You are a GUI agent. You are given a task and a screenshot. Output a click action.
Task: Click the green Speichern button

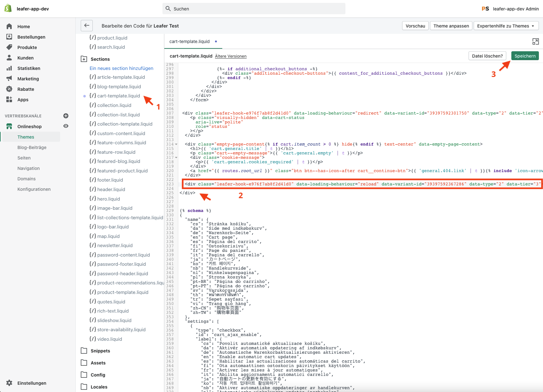click(525, 56)
